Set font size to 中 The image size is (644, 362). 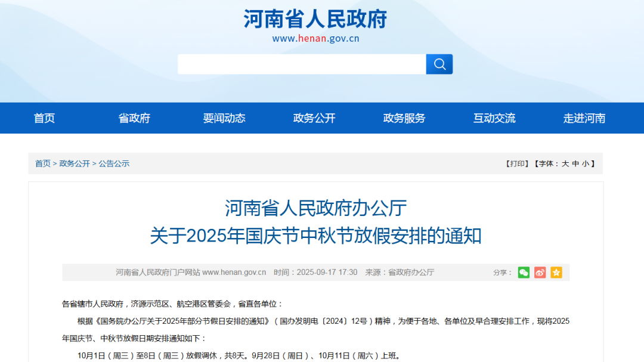tap(575, 163)
